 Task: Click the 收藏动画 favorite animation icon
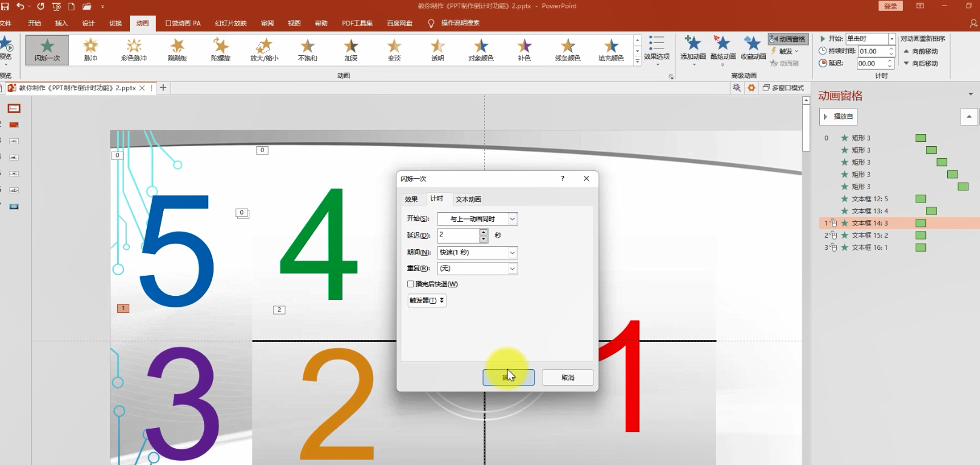[x=753, y=49]
